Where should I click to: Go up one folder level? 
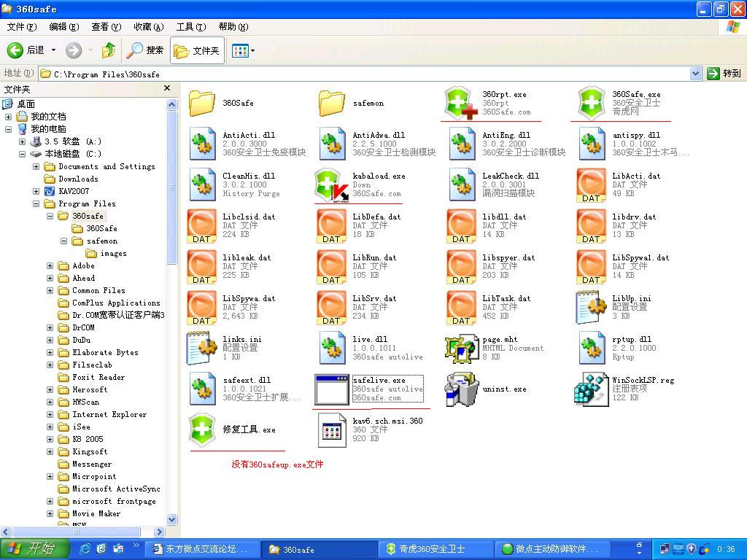[x=109, y=50]
